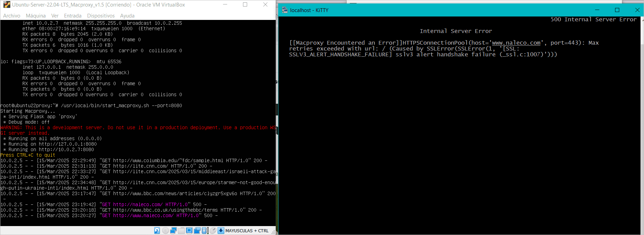Maximize the KiTTY window

pyautogui.click(x=617, y=10)
